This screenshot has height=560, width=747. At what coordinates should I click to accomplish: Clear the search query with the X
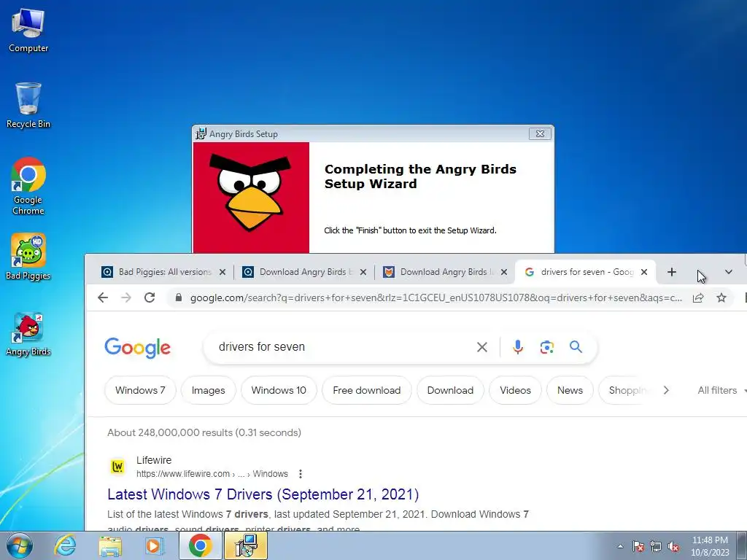(x=482, y=347)
